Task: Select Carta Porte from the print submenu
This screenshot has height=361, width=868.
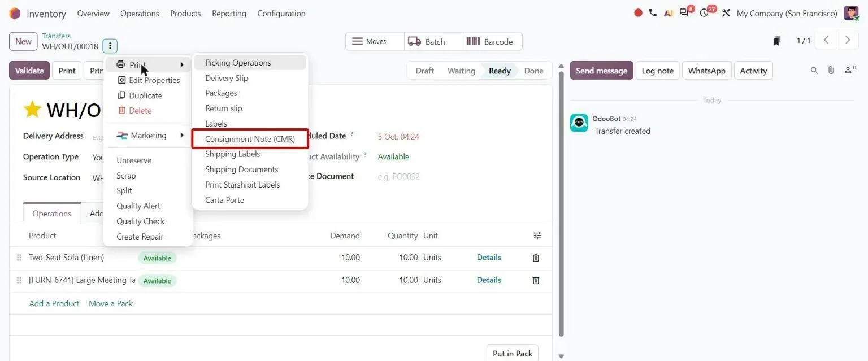Action: pyautogui.click(x=250, y=200)
